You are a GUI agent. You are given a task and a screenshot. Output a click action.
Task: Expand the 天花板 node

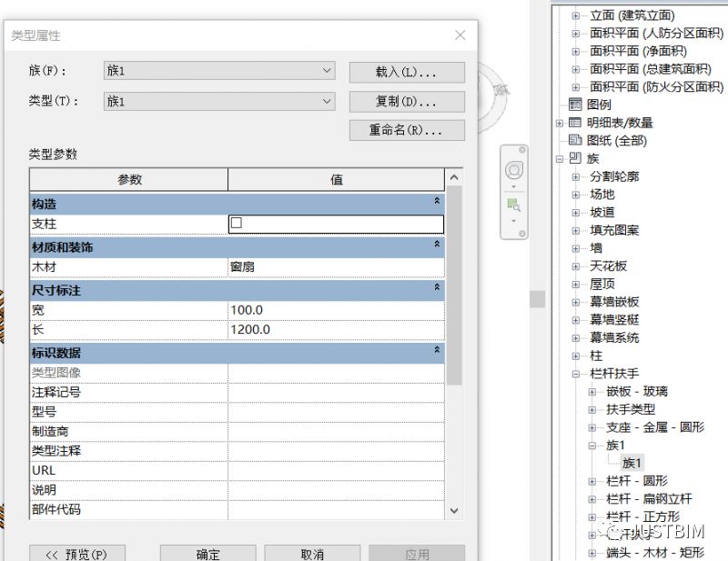tap(576, 266)
